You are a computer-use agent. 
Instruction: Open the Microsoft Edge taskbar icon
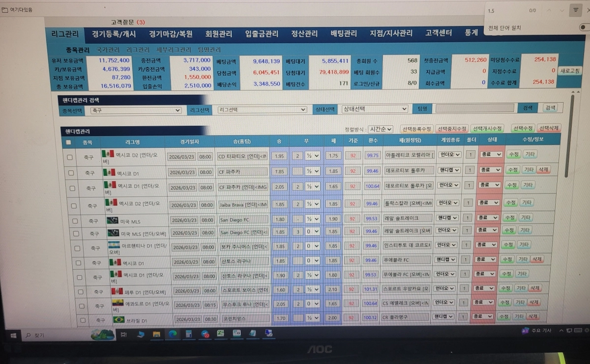pyautogui.click(x=172, y=334)
